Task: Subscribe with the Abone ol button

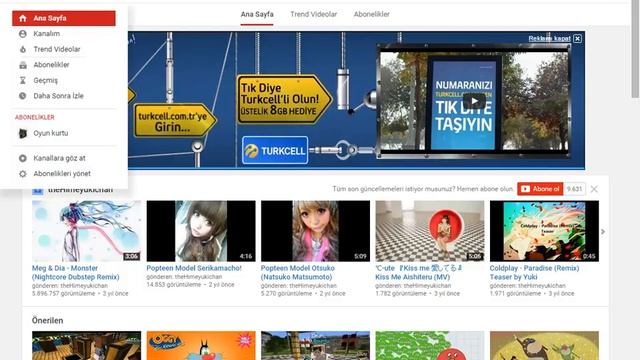Action: point(540,189)
